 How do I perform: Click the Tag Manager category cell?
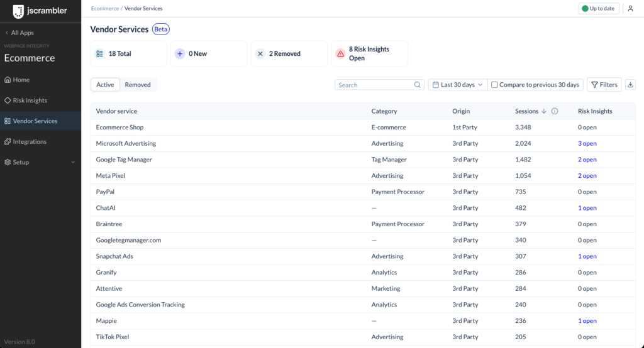tap(389, 159)
